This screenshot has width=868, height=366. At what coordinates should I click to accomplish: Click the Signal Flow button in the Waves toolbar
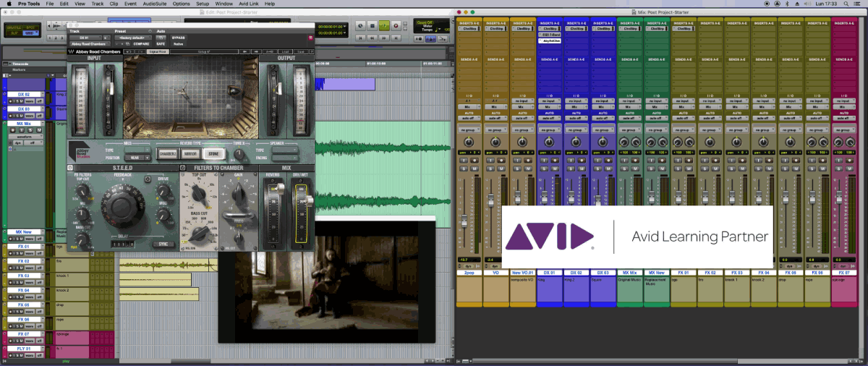click(x=157, y=52)
